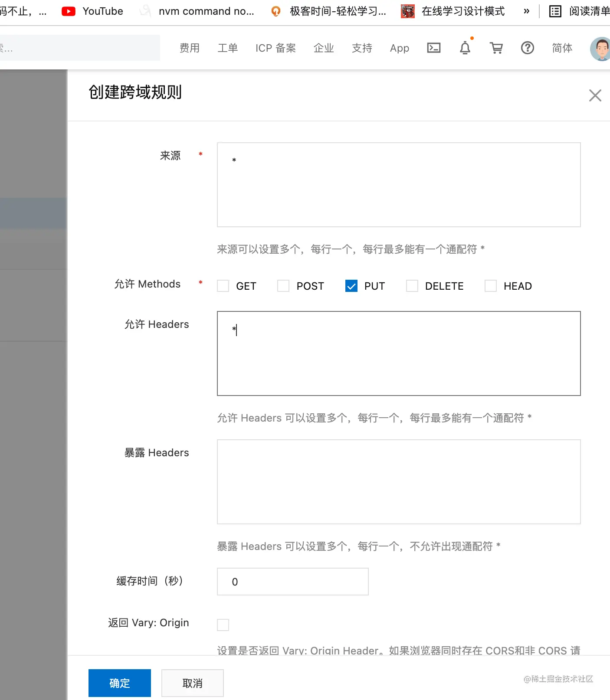Open the 在线学习设计模式 bookmark
Viewport: 610px width, 700px height.
pos(453,11)
